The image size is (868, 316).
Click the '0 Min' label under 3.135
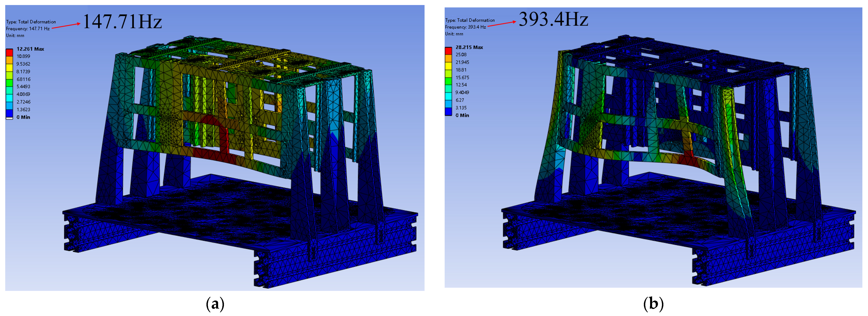[x=462, y=115]
